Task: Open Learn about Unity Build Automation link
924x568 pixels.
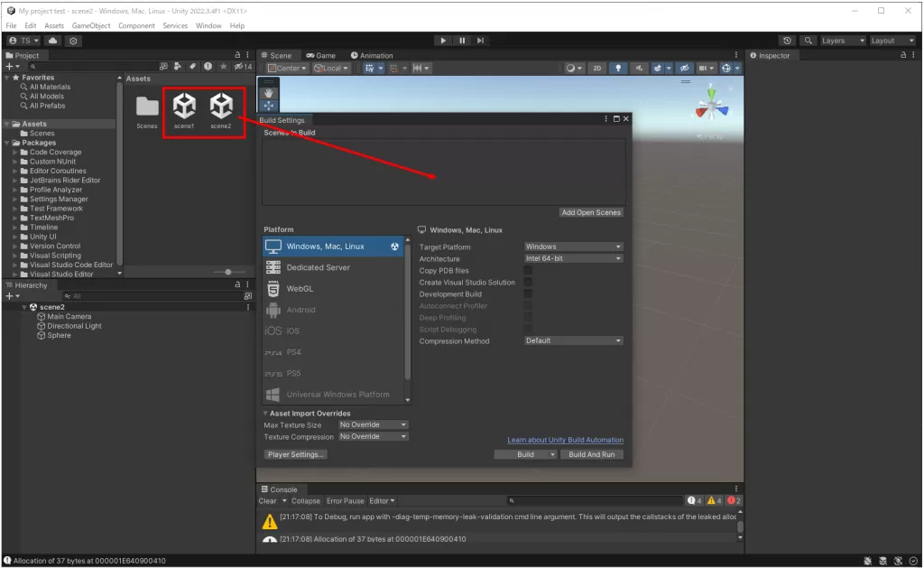Action: [565, 441]
